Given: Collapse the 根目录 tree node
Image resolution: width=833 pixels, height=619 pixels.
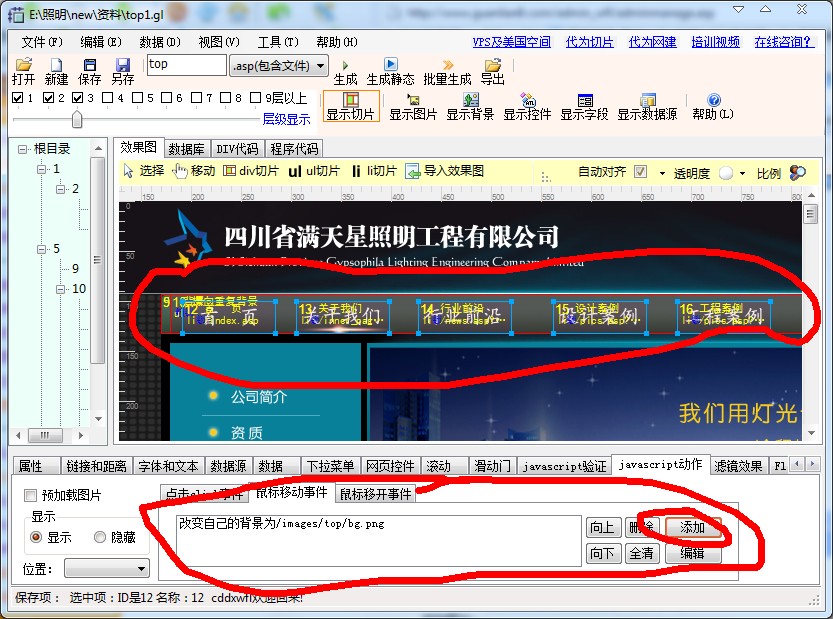Looking at the screenshot, I should click(22, 149).
